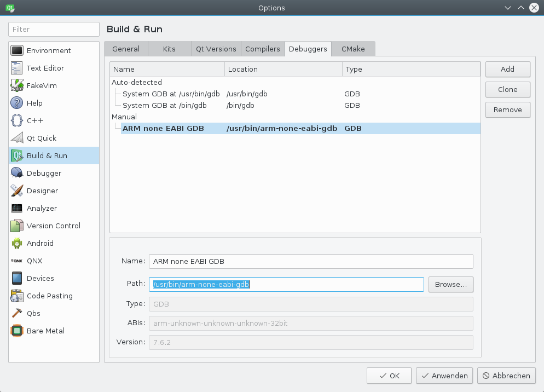Click the Qbs hammer icon

coord(16,313)
